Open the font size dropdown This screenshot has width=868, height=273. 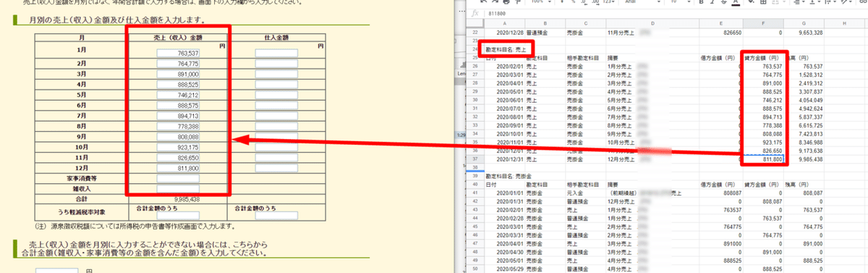(x=680, y=2)
